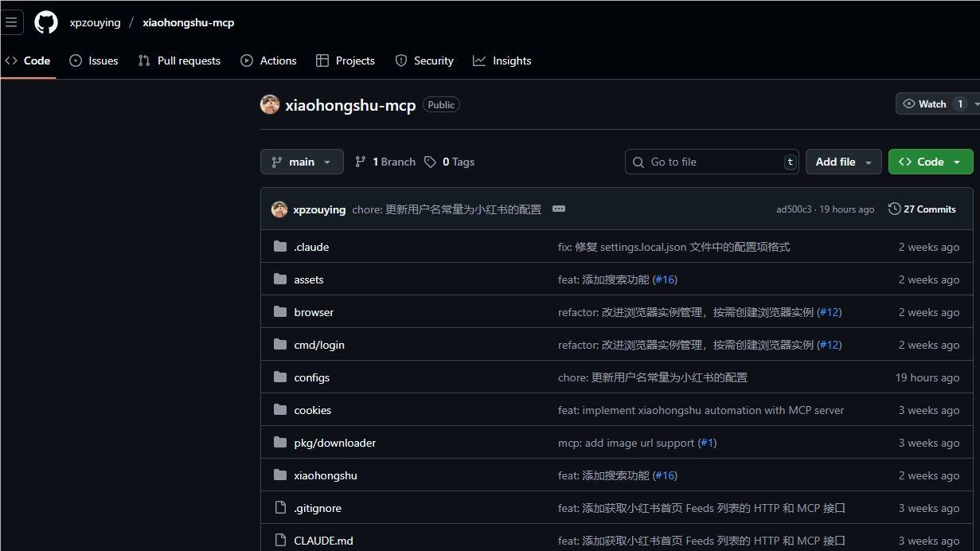Open the green Code dropdown
The width and height of the screenshot is (980, 551).
(x=930, y=162)
